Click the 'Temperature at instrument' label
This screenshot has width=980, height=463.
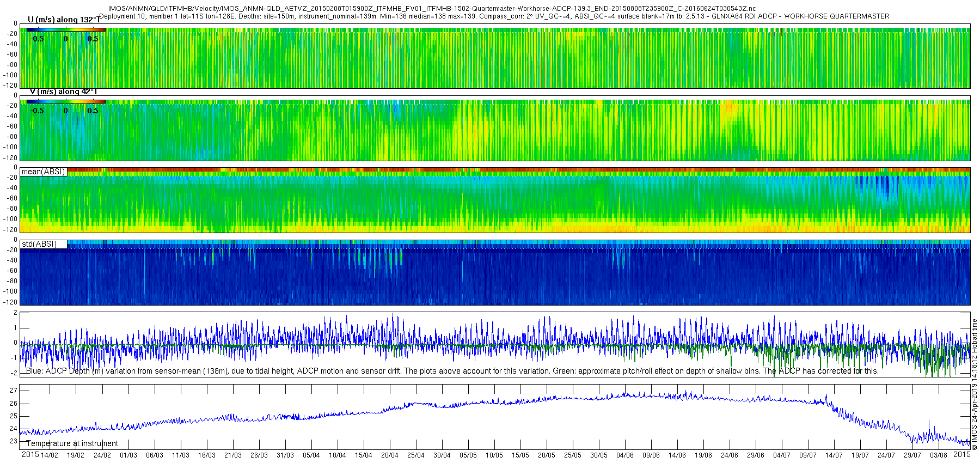pyautogui.click(x=72, y=443)
